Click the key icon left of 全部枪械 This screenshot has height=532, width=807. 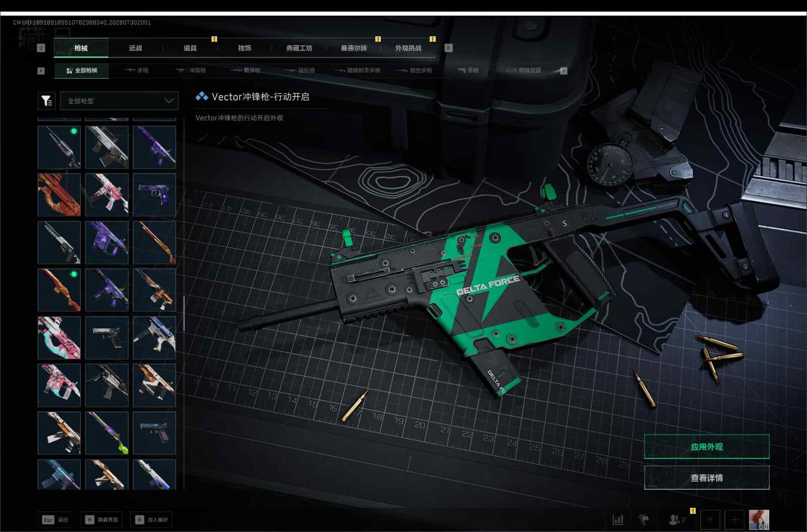(x=41, y=71)
